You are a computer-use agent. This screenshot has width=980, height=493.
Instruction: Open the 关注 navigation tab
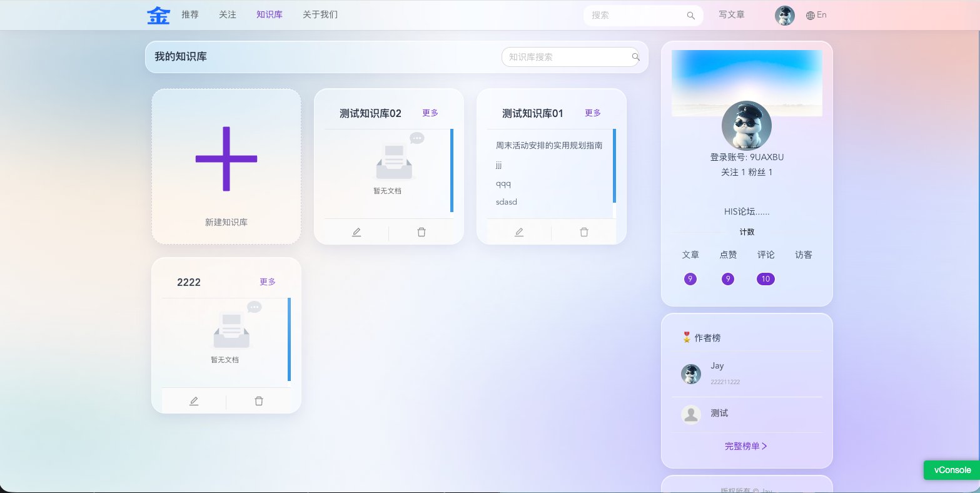228,14
